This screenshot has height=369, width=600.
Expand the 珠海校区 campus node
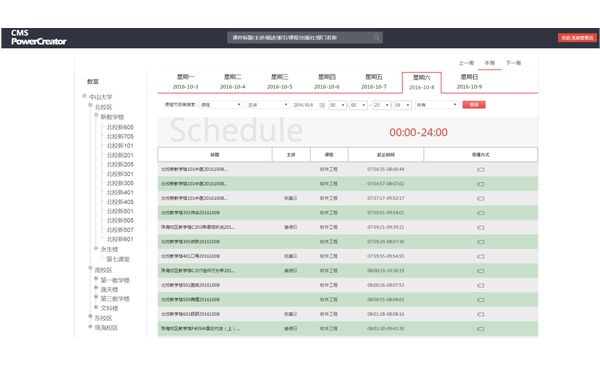click(90, 327)
